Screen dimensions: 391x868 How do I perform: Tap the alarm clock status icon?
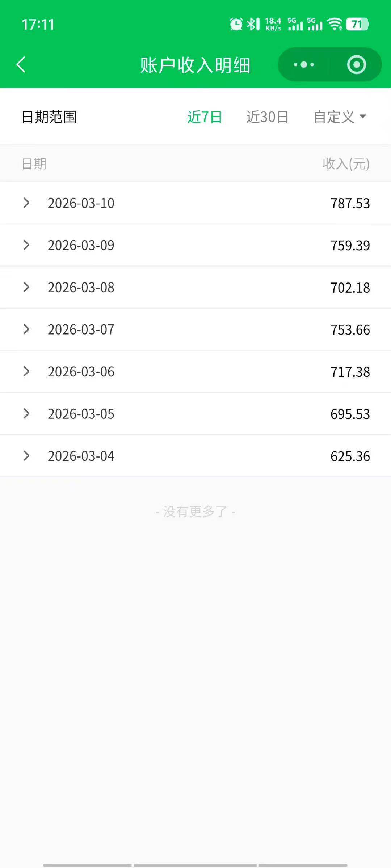[236, 24]
